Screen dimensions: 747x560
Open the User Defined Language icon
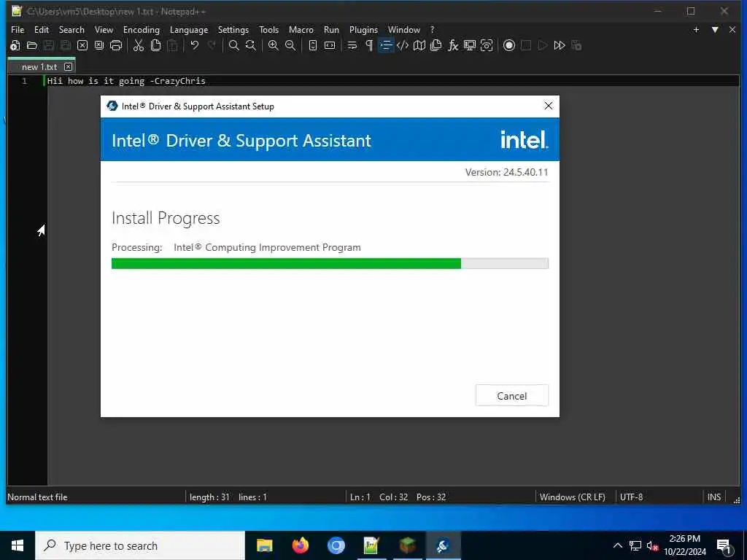point(403,46)
